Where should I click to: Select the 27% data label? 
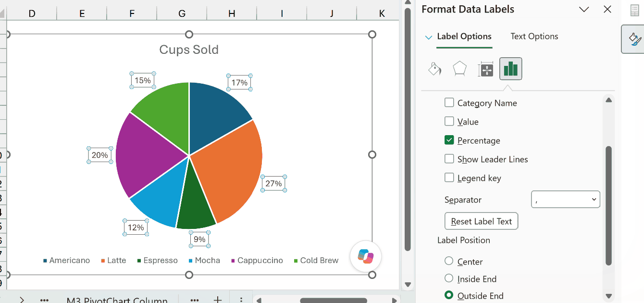click(x=273, y=183)
